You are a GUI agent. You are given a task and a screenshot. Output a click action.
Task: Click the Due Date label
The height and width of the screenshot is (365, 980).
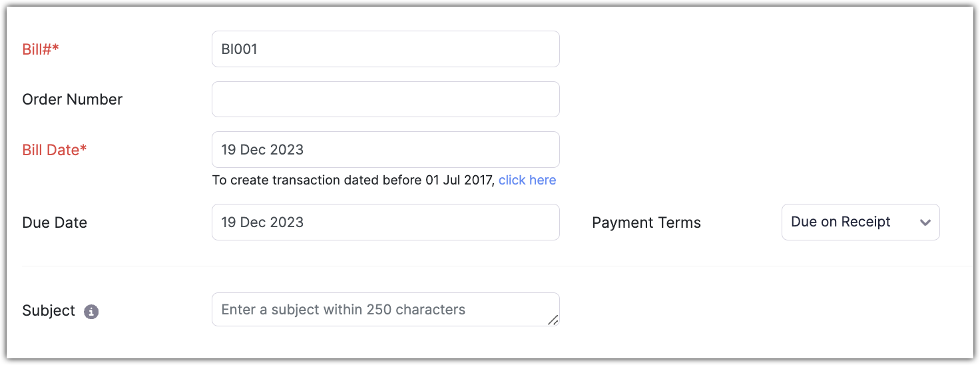point(55,222)
